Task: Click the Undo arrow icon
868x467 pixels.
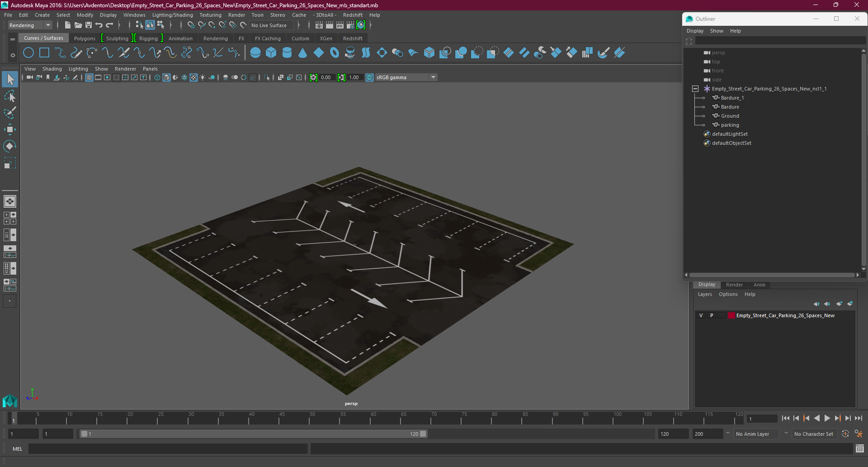Action: 99,25
